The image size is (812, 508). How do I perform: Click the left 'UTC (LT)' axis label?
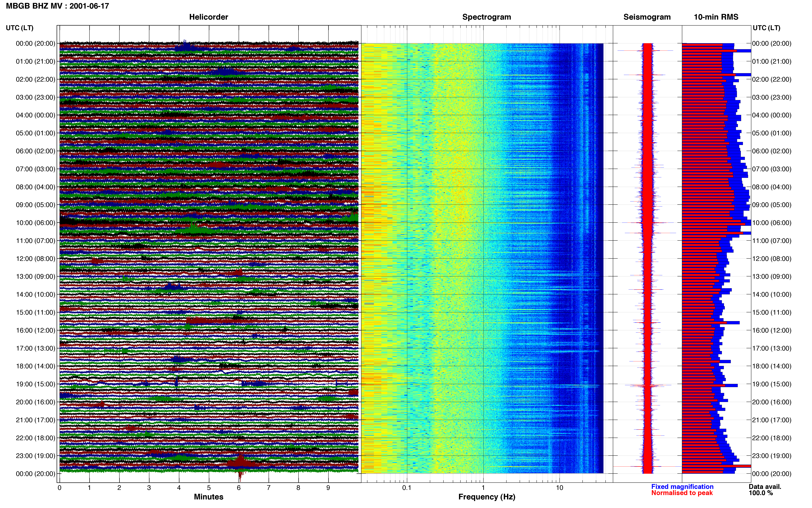(20, 28)
